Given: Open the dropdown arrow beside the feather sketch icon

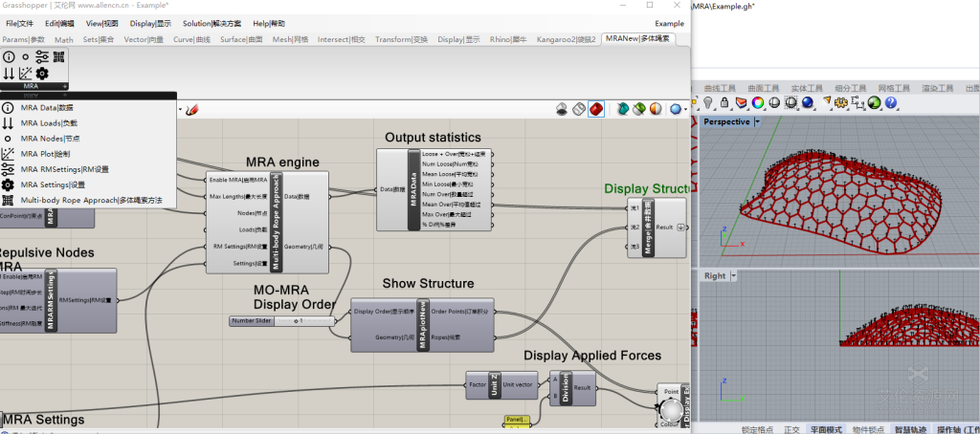Looking at the screenshot, I should (x=181, y=110).
